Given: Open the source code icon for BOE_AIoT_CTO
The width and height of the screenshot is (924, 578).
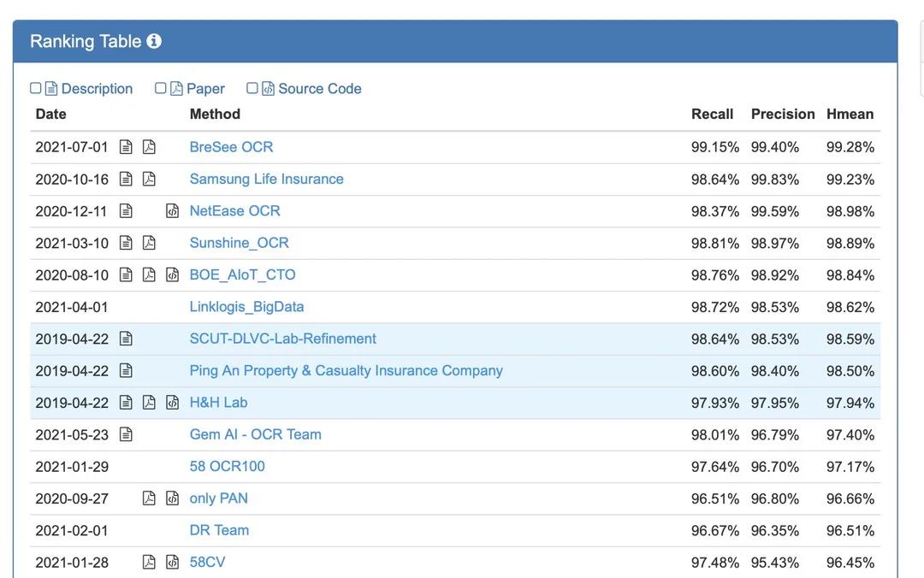Looking at the screenshot, I should (172, 274).
